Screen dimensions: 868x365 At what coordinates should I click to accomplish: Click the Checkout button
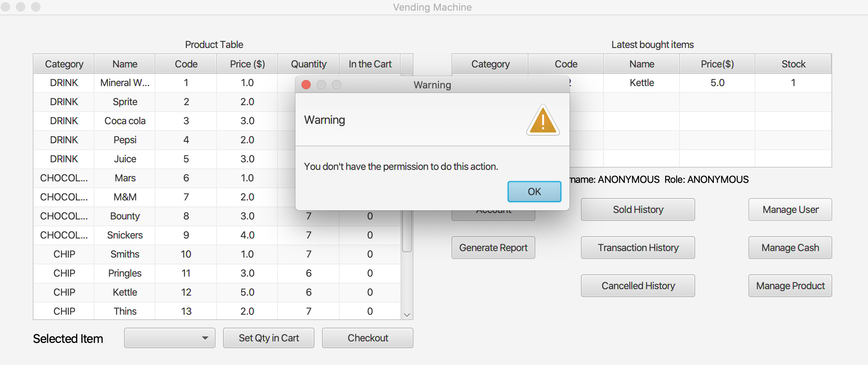click(x=368, y=338)
